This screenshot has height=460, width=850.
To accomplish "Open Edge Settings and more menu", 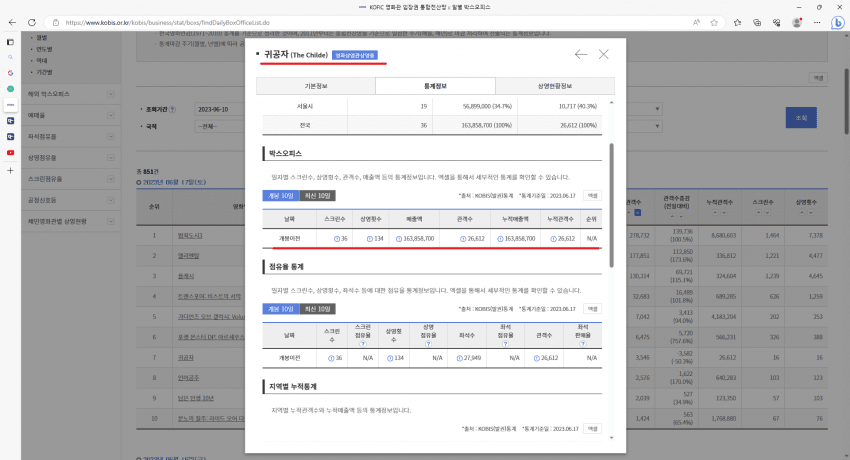I will (x=817, y=22).
